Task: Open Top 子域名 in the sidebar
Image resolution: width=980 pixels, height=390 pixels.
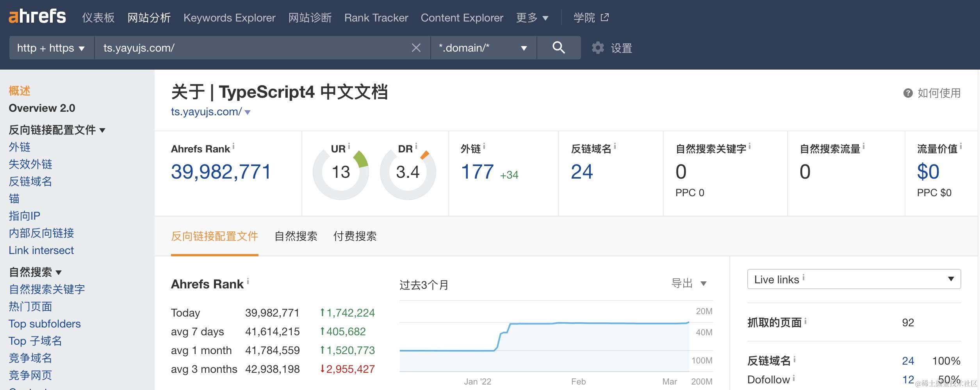Action: [x=36, y=341]
